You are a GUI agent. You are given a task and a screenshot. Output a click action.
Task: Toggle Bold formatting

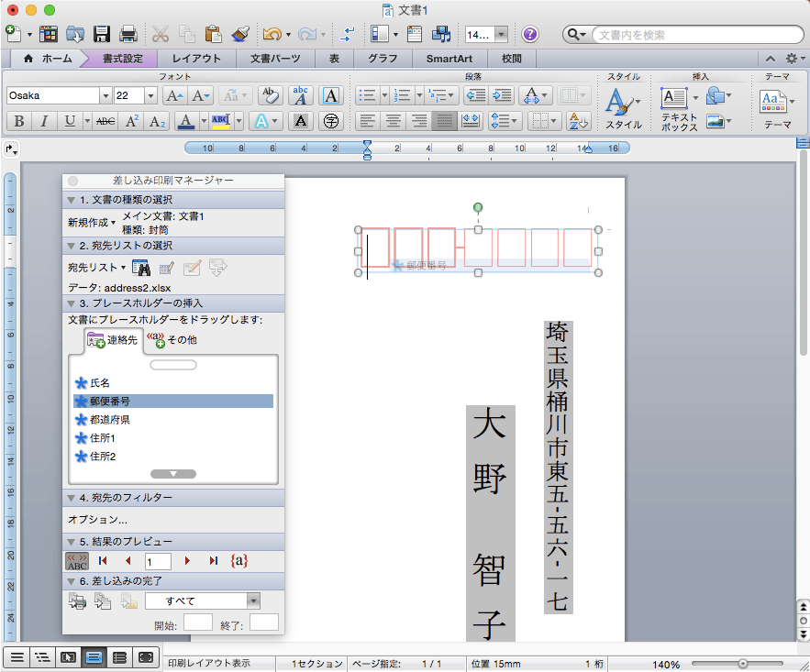18,121
